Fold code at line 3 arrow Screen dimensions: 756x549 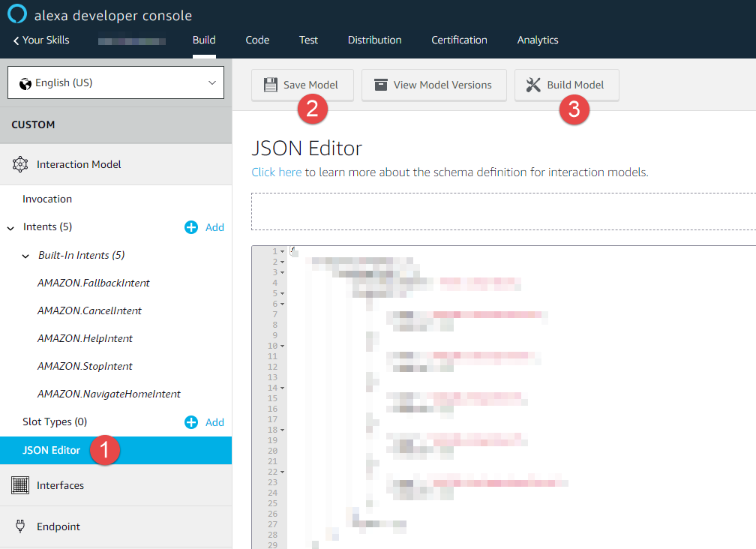tap(283, 272)
